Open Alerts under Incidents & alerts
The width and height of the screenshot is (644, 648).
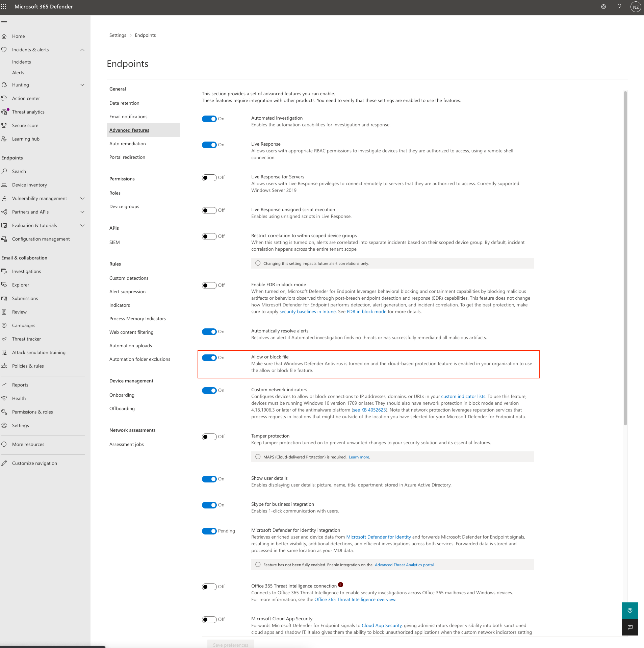pos(18,73)
